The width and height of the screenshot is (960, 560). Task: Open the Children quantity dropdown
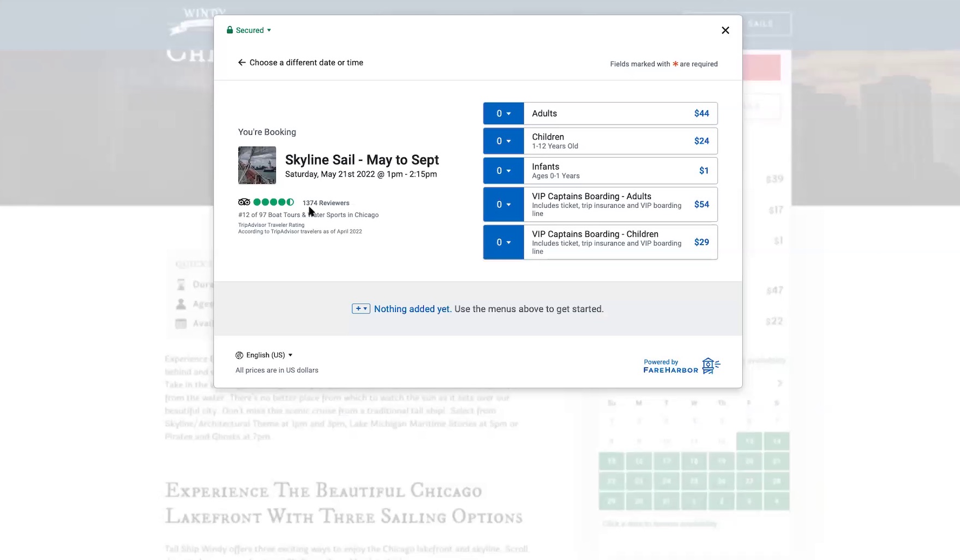(503, 141)
